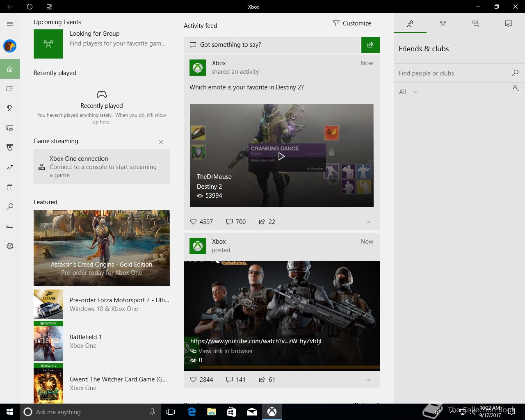The height and width of the screenshot is (420, 525).
Task: Switch to the Messages tab
Action: point(476,24)
